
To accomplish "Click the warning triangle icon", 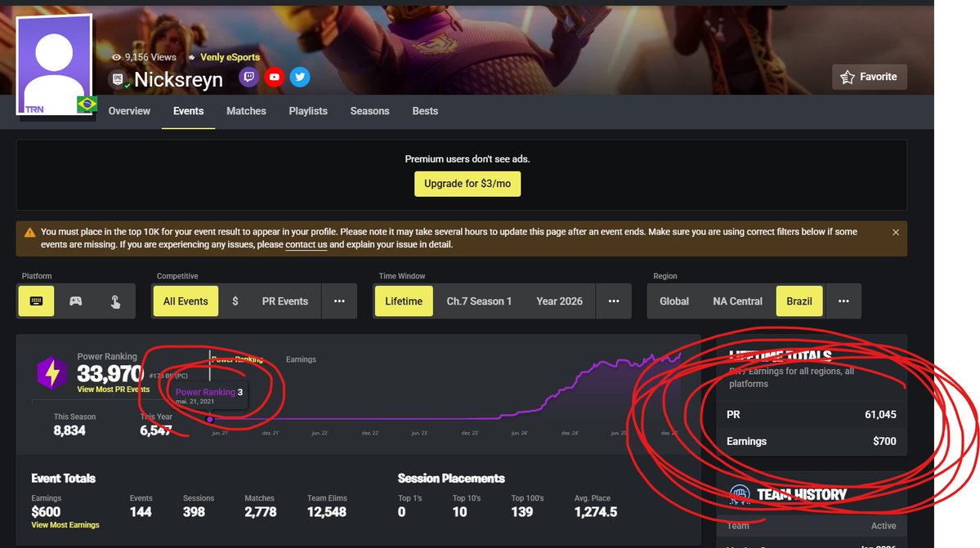I will click(x=29, y=233).
